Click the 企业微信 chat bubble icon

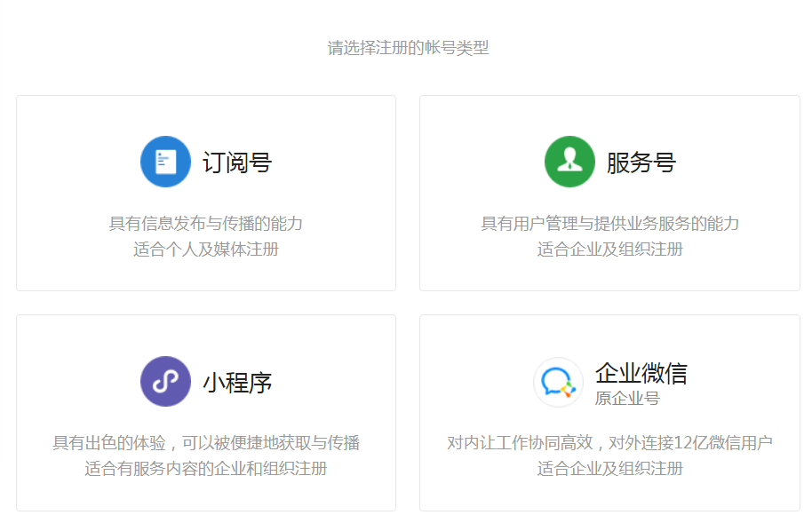coord(558,382)
